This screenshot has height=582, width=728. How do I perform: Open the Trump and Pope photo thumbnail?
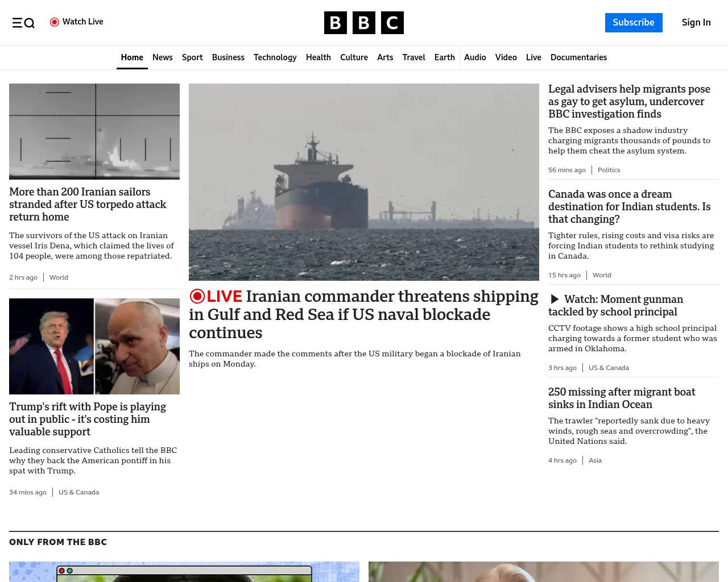pos(94,346)
